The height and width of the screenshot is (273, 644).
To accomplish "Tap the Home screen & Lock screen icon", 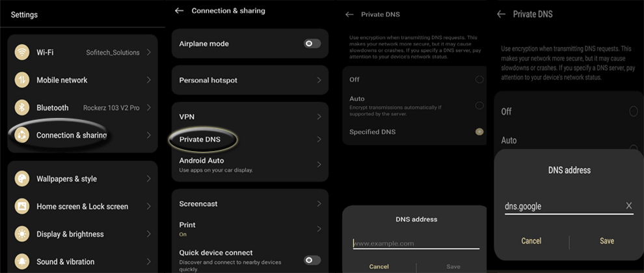I will (x=23, y=207).
